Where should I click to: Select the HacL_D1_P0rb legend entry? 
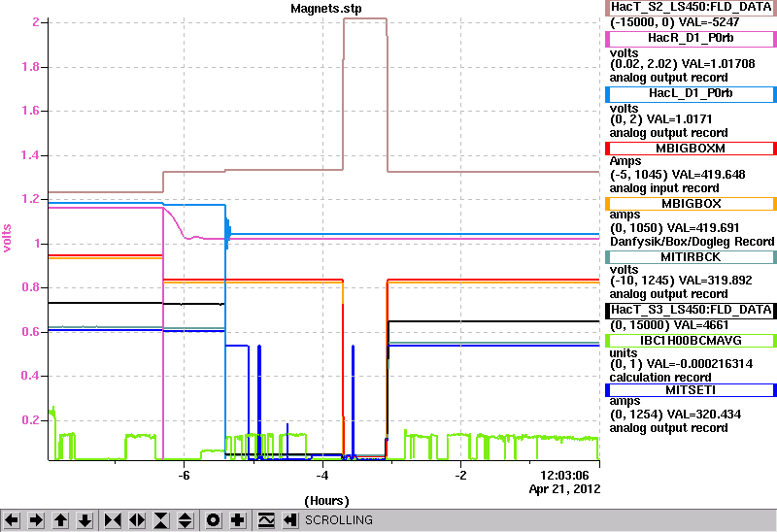point(691,93)
